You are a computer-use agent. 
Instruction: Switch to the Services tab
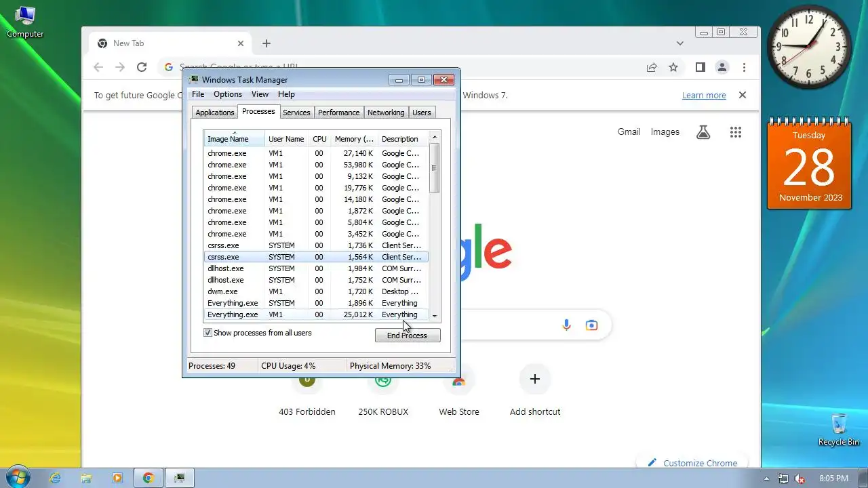pos(296,113)
